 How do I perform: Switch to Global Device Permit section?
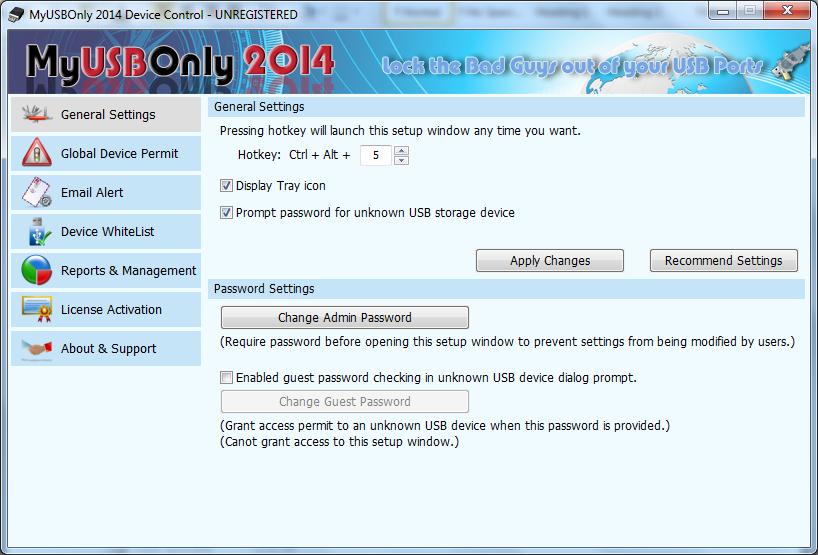pyautogui.click(x=106, y=153)
